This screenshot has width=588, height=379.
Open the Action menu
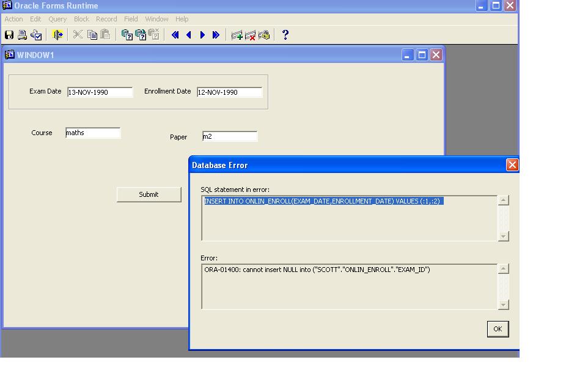pos(13,19)
